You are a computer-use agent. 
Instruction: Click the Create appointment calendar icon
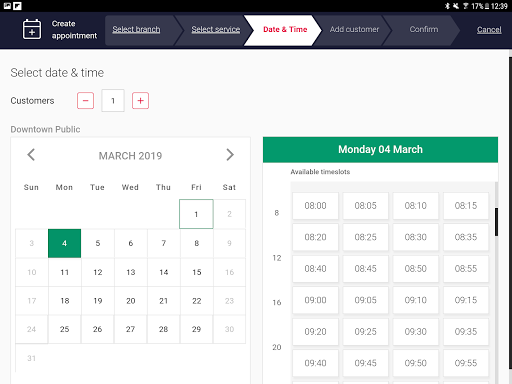[x=32, y=29]
